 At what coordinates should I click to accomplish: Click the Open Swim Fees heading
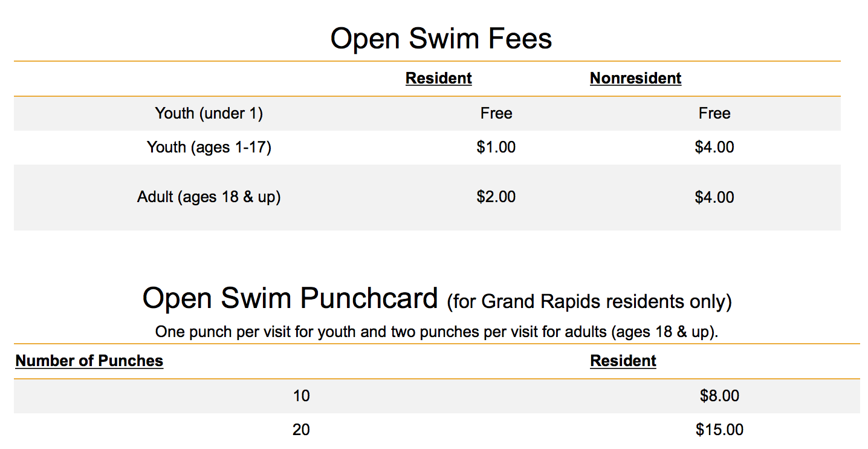pyautogui.click(x=441, y=39)
